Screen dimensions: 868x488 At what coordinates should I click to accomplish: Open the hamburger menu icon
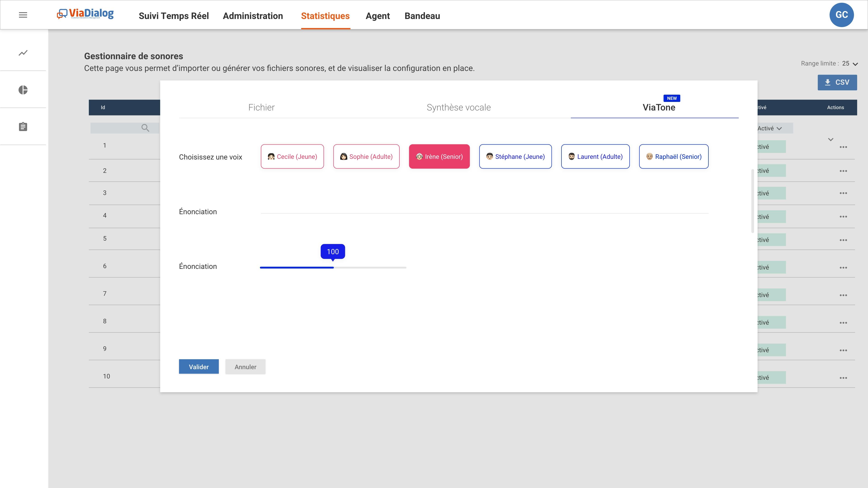tap(23, 15)
